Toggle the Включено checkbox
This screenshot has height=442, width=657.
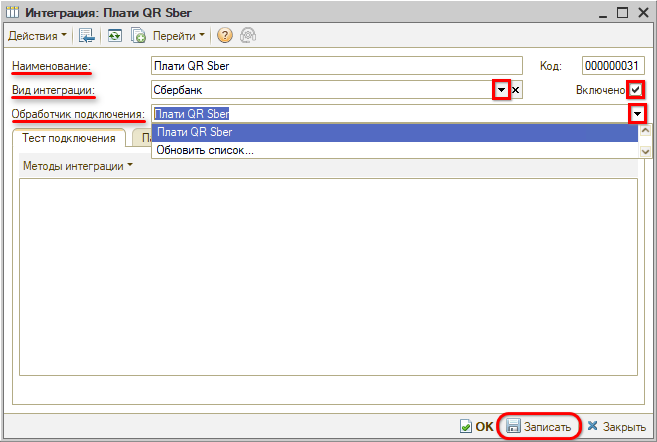pyautogui.click(x=636, y=90)
